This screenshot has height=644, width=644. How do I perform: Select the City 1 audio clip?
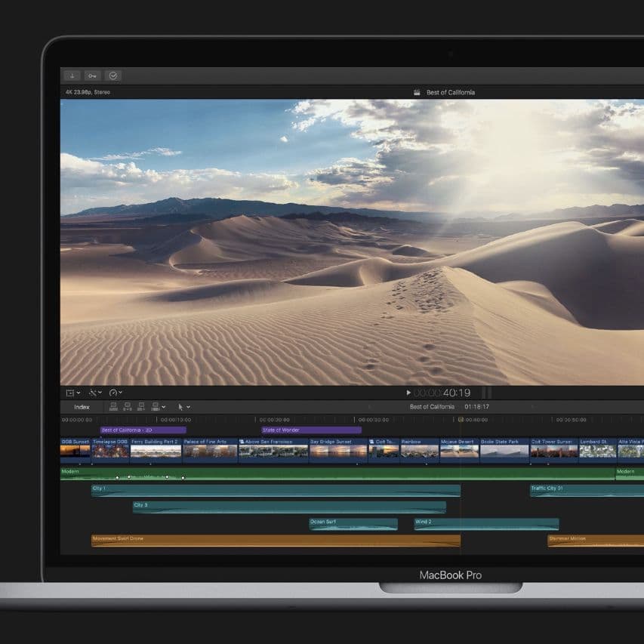276,491
